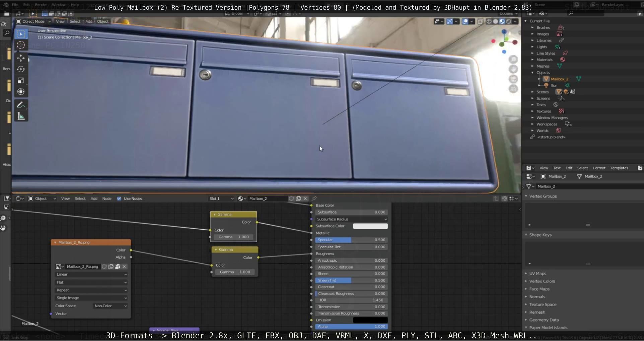This screenshot has width=644, height=341.
Task: Activate the Transform tool
Action: pos(21,92)
